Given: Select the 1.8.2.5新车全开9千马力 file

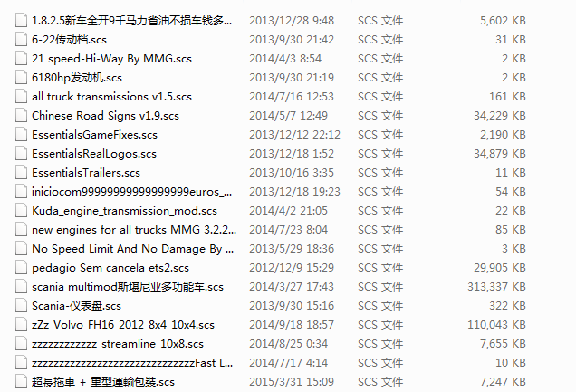Looking at the screenshot, I should (x=132, y=21).
